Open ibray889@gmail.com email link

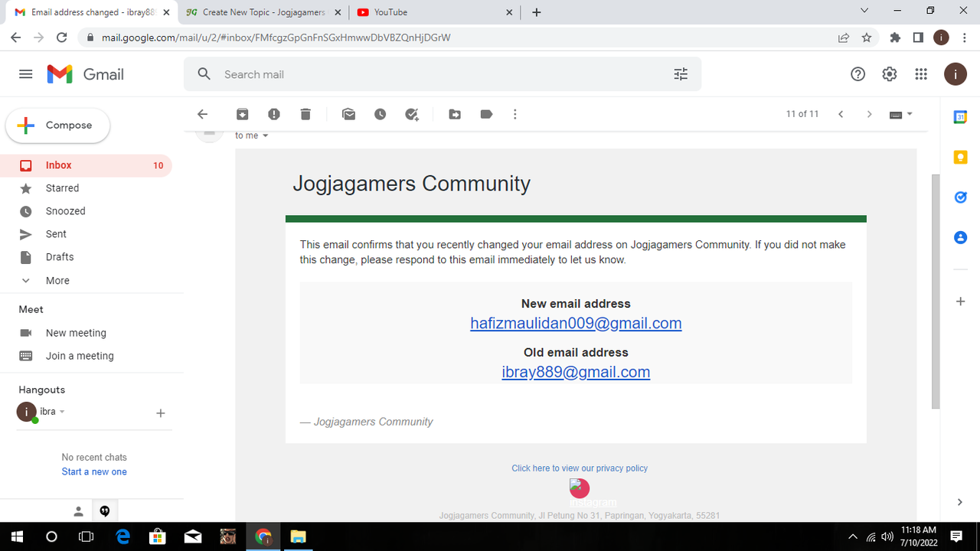[576, 372]
